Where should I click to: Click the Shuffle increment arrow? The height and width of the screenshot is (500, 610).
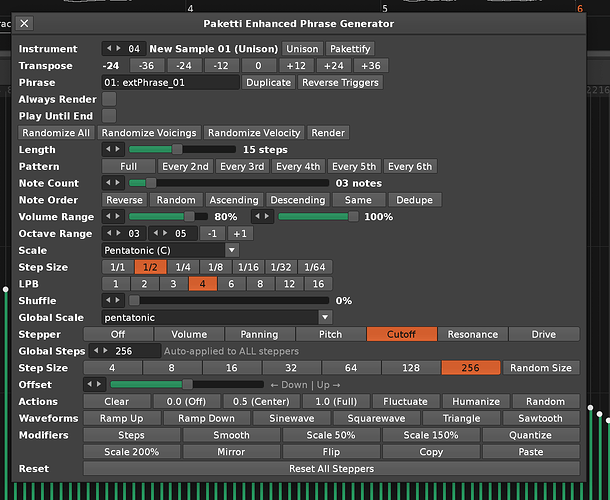[118, 300]
